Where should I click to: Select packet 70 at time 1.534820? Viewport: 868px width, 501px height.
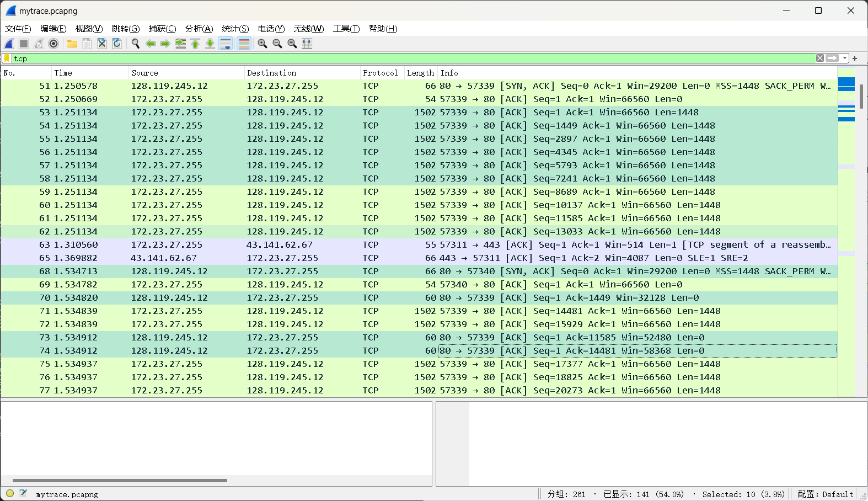pyautogui.click(x=419, y=298)
